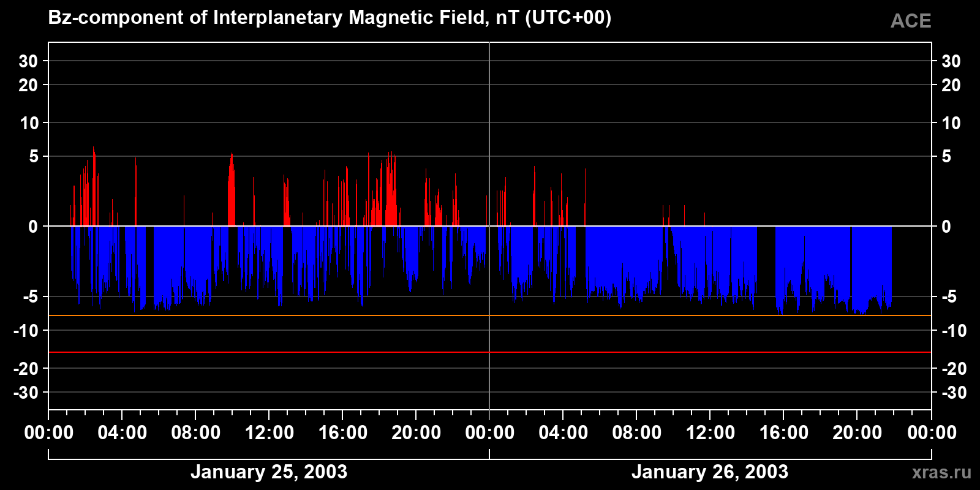
Task: Click the 20:00 time label under January 26
Action: tap(858, 432)
